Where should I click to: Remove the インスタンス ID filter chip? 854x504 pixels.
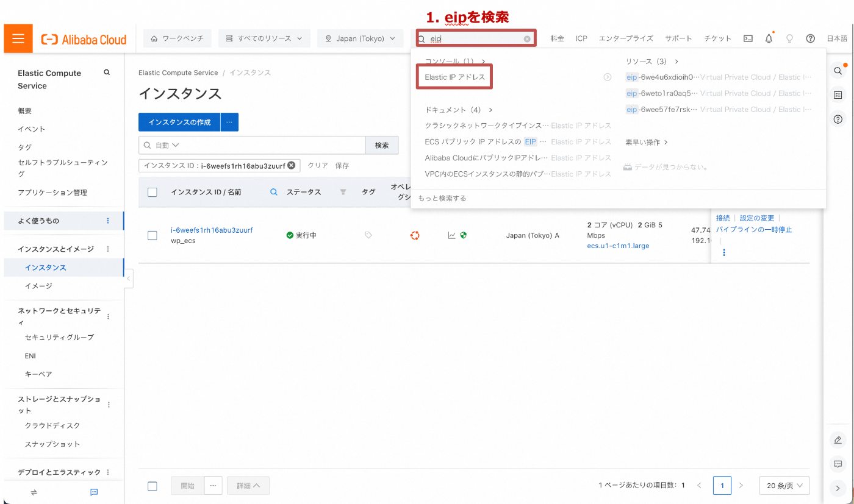[292, 165]
